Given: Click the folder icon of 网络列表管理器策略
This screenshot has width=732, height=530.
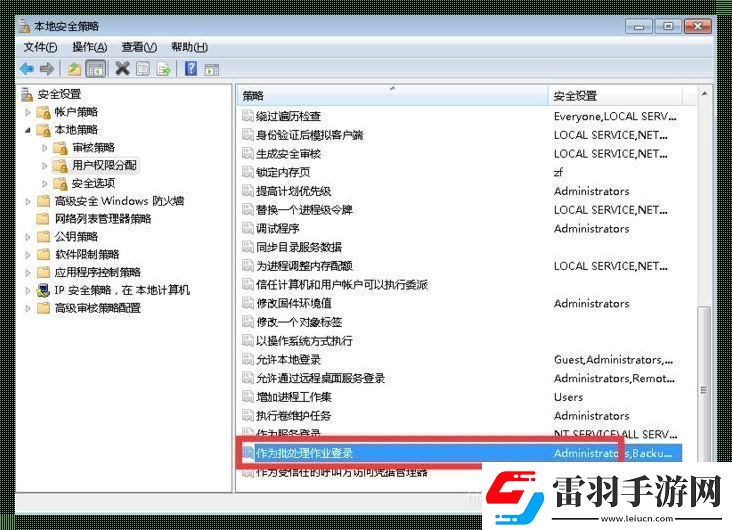Looking at the screenshot, I should [43, 219].
